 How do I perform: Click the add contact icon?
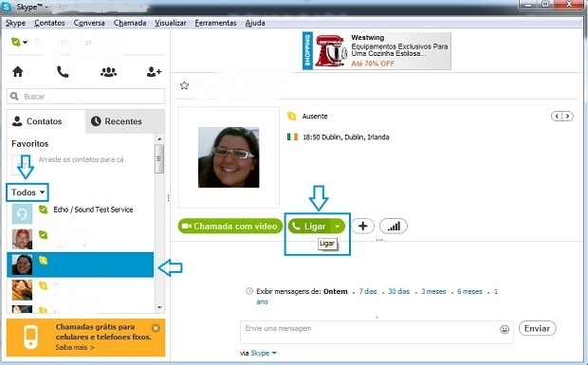click(x=154, y=71)
